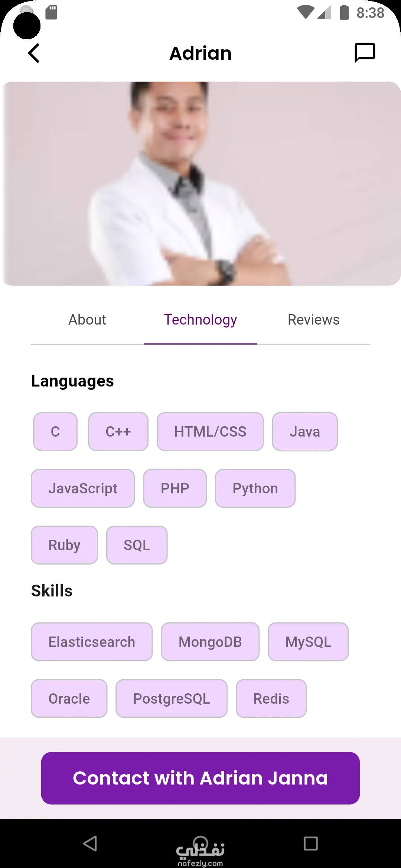401x868 pixels.
Task: Open recent apps square button
Action: pyautogui.click(x=310, y=844)
